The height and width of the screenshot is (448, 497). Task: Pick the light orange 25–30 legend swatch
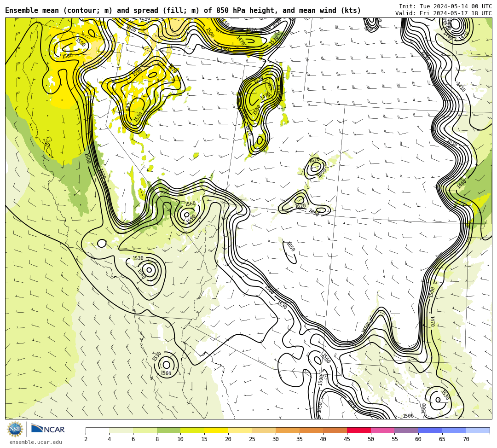click(264, 430)
